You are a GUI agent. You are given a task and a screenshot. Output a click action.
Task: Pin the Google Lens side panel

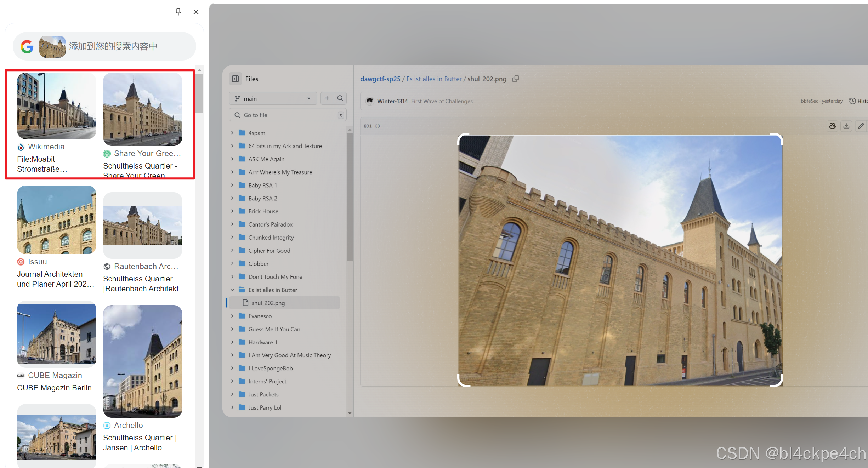pos(178,12)
